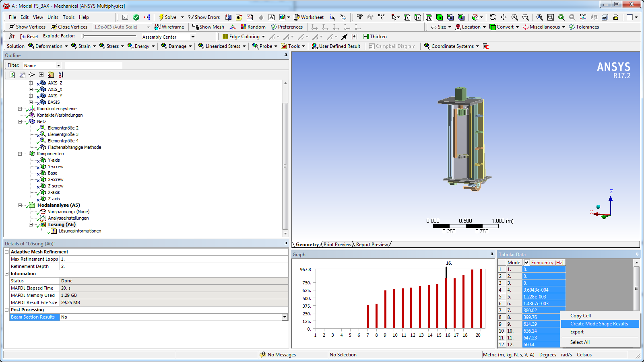
Task: Pin the Graph panel with the pushpin
Action: coord(492,255)
